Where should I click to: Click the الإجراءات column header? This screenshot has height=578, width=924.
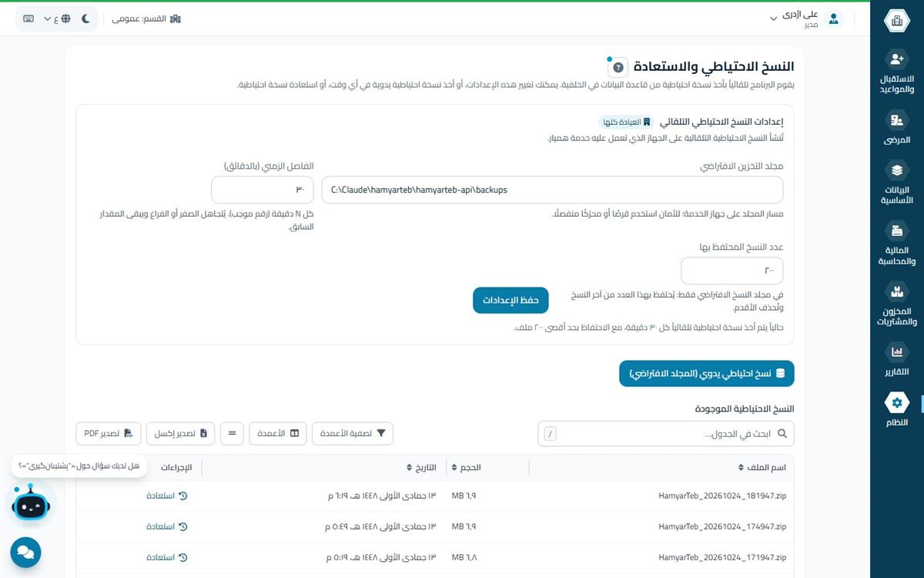point(176,468)
